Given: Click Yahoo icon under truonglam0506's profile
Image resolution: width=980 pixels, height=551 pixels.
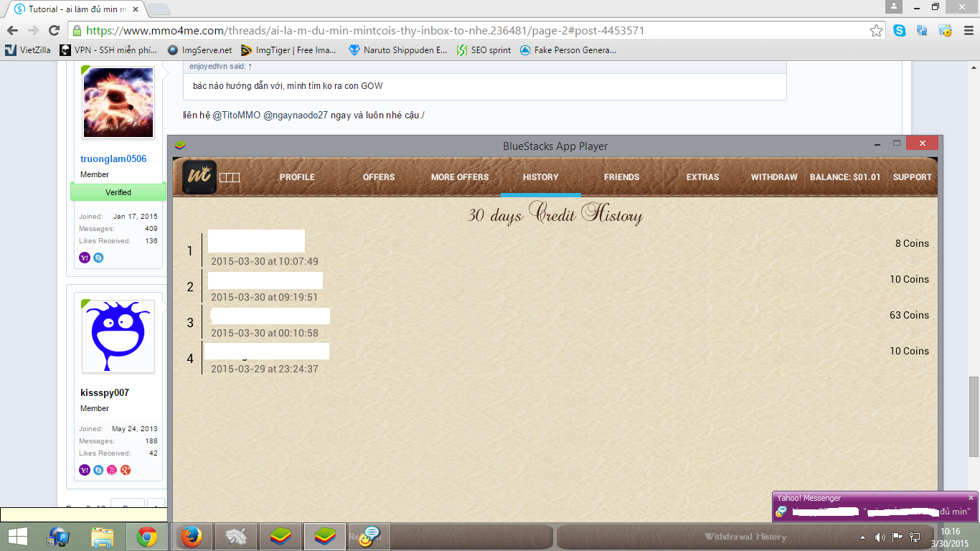Looking at the screenshot, I should (x=85, y=258).
